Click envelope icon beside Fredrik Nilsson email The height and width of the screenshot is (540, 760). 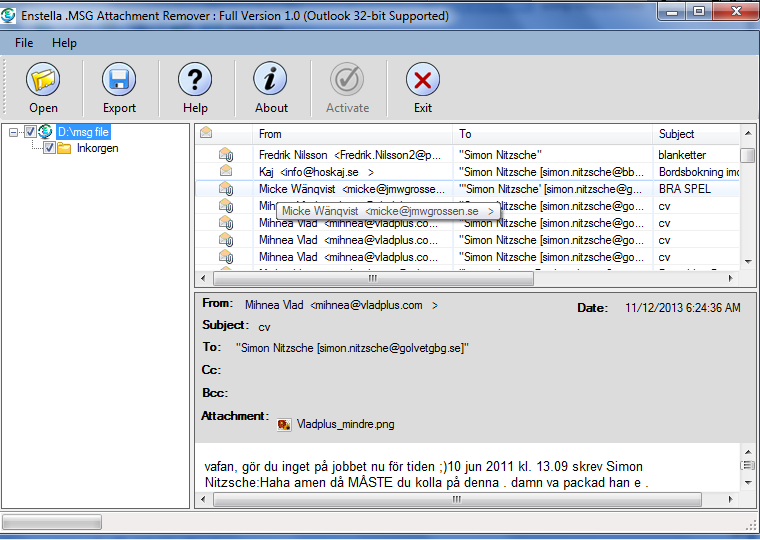pos(226,155)
